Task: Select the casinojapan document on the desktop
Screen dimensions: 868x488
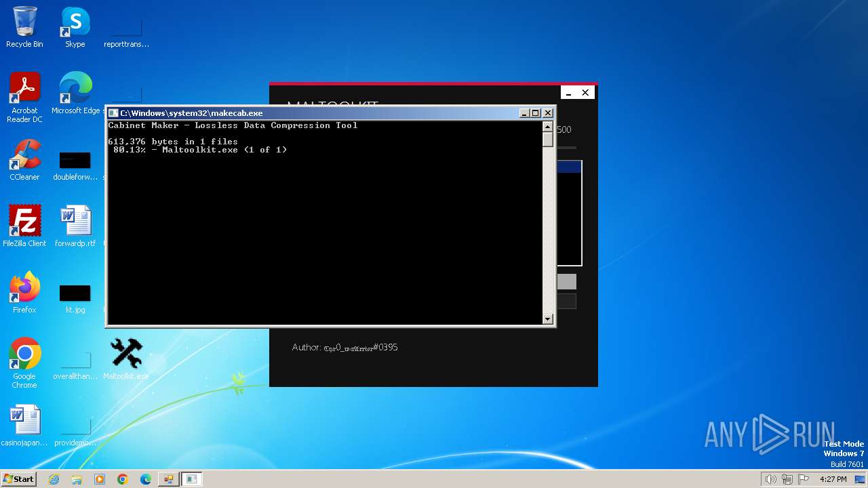Action: point(24,426)
